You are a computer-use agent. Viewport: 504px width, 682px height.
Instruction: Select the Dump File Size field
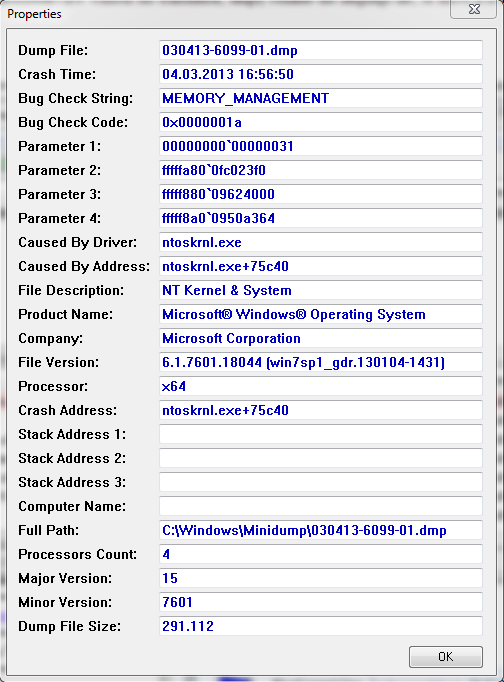click(x=321, y=626)
